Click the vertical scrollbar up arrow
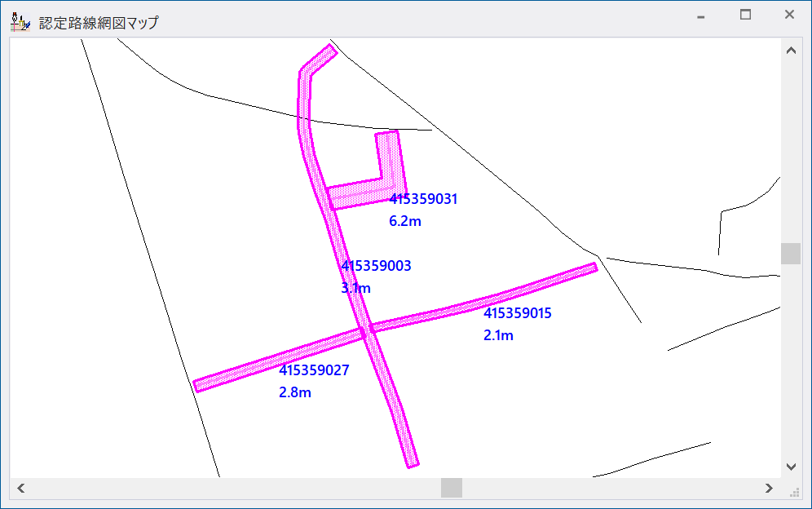Image resolution: width=812 pixels, height=509 pixels. click(x=791, y=51)
